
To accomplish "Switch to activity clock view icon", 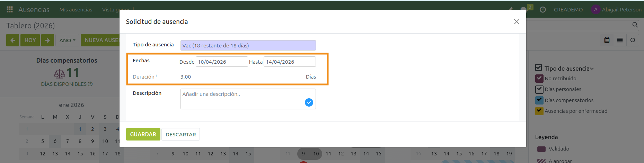I will click(x=633, y=40).
